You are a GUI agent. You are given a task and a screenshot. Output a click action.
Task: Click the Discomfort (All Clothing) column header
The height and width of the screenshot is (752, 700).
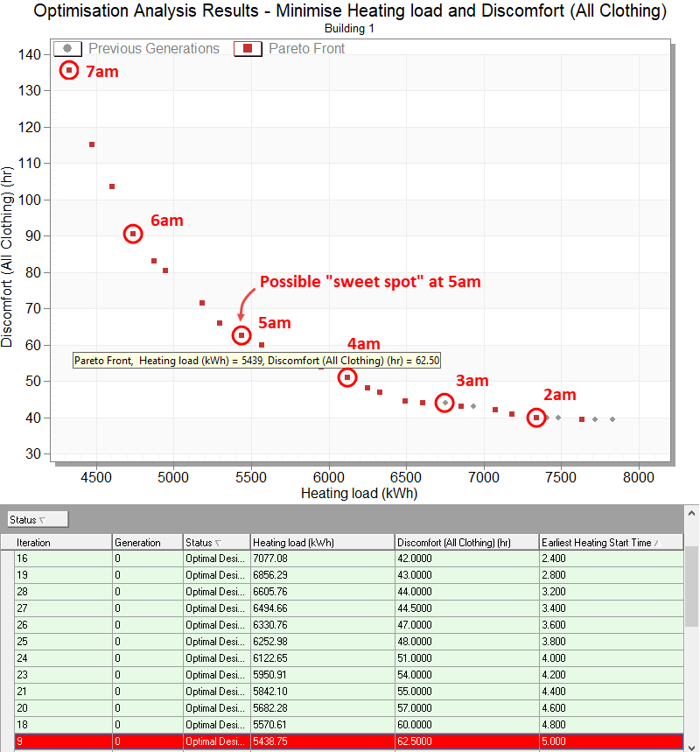click(x=466, y=543)
